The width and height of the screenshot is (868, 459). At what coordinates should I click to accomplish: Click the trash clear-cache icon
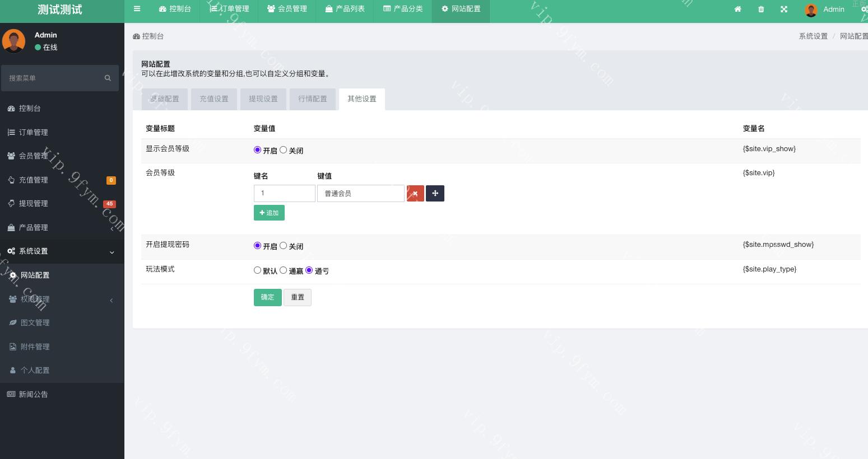[x=761, y=9]
